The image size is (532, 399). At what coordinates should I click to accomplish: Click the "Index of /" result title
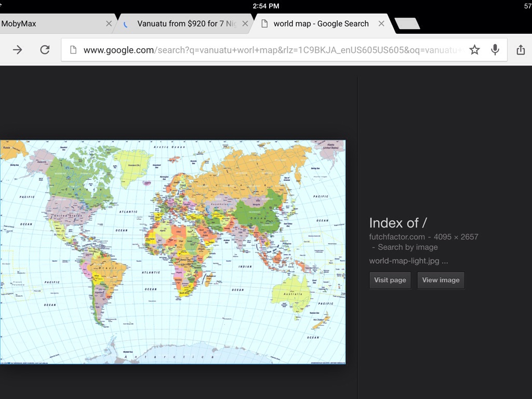(398, 223)
